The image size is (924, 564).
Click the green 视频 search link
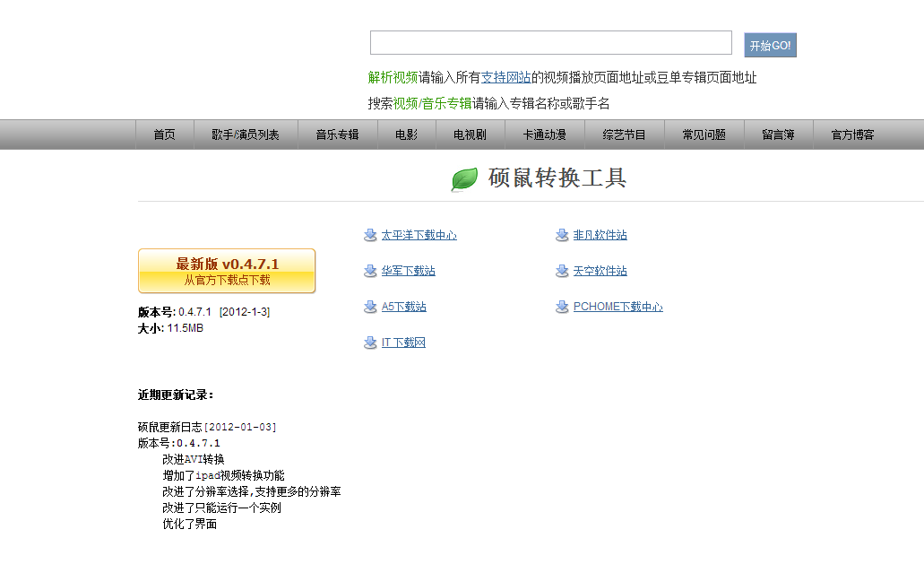(x=403, y=102)
